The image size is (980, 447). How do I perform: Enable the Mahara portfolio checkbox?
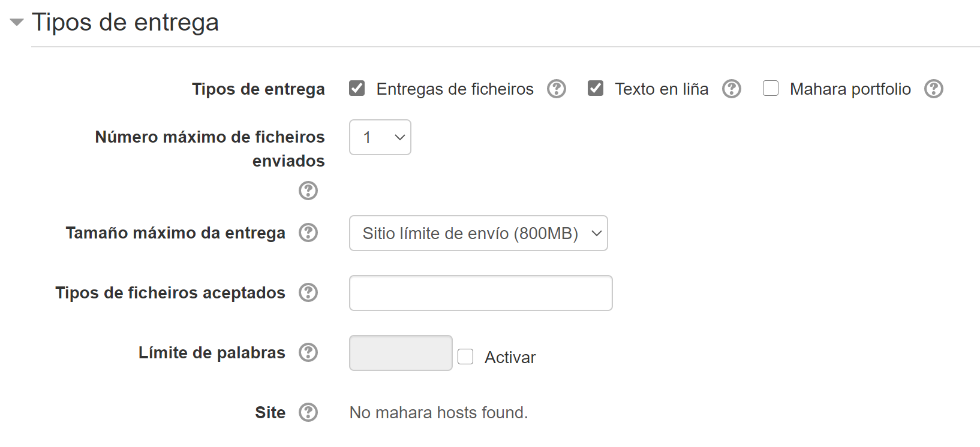tap(771, 89)
